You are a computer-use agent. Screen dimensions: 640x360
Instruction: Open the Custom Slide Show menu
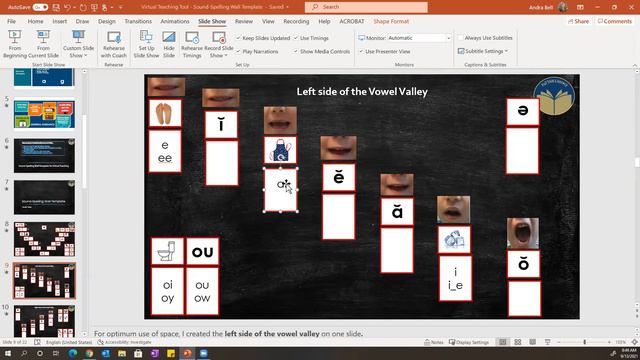click(78, 44)
